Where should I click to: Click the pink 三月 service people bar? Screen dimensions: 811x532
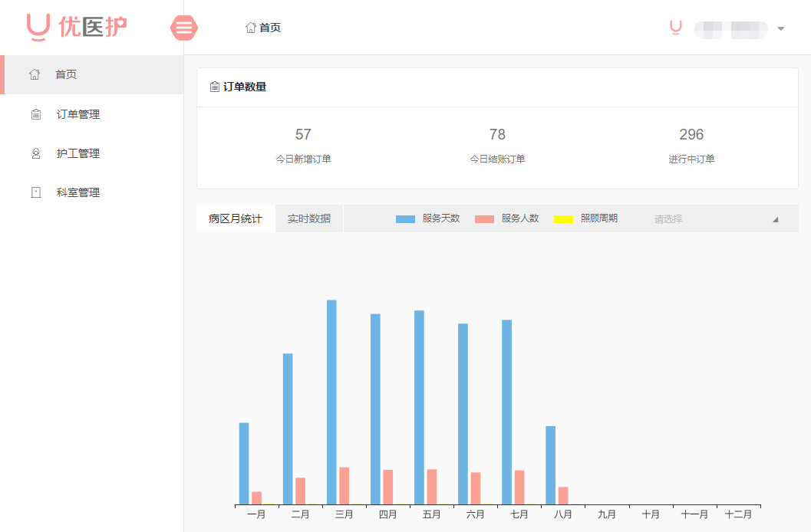(x=344, y=485)
